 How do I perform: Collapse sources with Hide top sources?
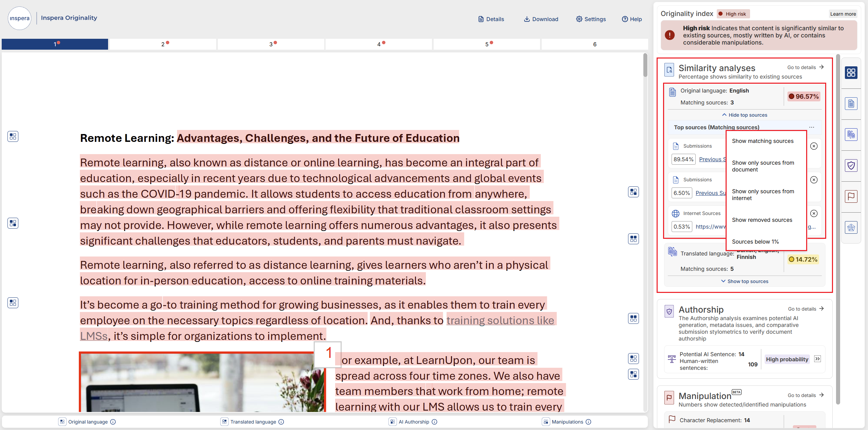[745, 115]
